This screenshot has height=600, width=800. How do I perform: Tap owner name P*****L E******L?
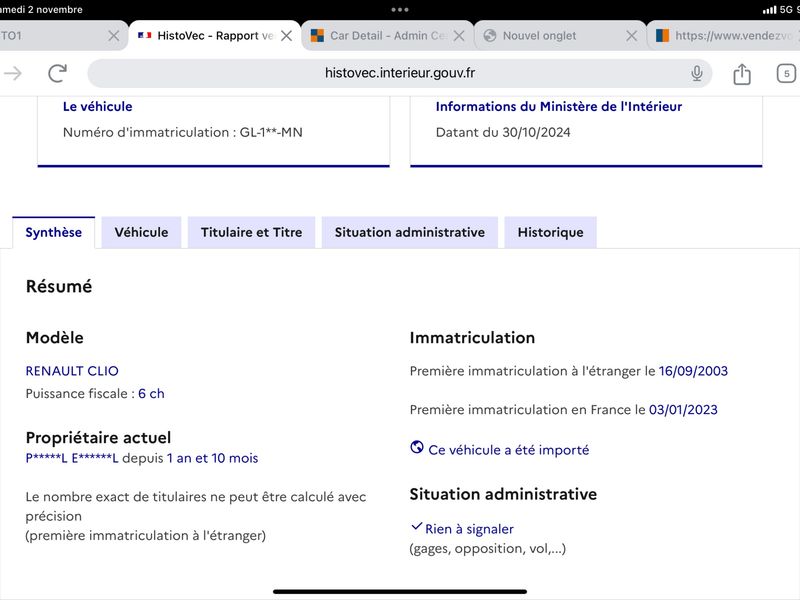[72, 458]
